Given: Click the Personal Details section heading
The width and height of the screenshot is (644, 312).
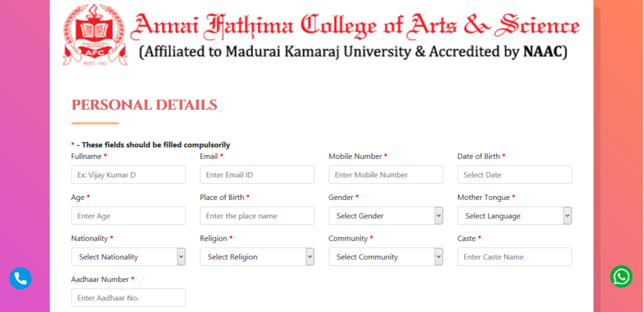Looking at the screenshot, I should [x=144, y=105].
